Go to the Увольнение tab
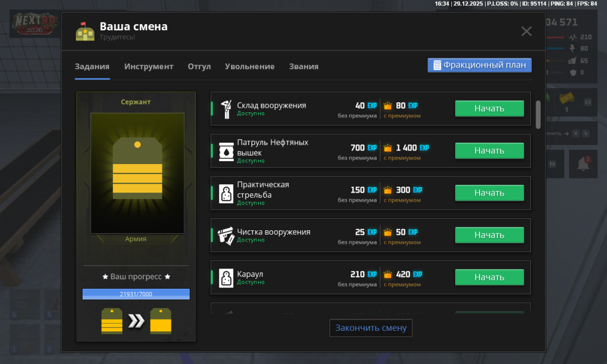The image size is (607, 364). coord(250,66)
